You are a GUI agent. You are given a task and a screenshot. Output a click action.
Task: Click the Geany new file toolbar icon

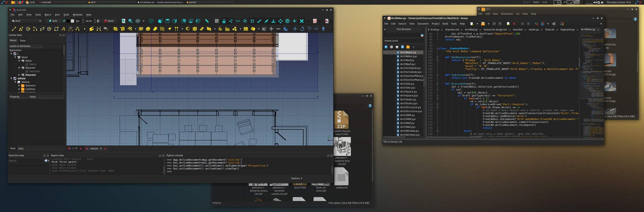(472, 24)
